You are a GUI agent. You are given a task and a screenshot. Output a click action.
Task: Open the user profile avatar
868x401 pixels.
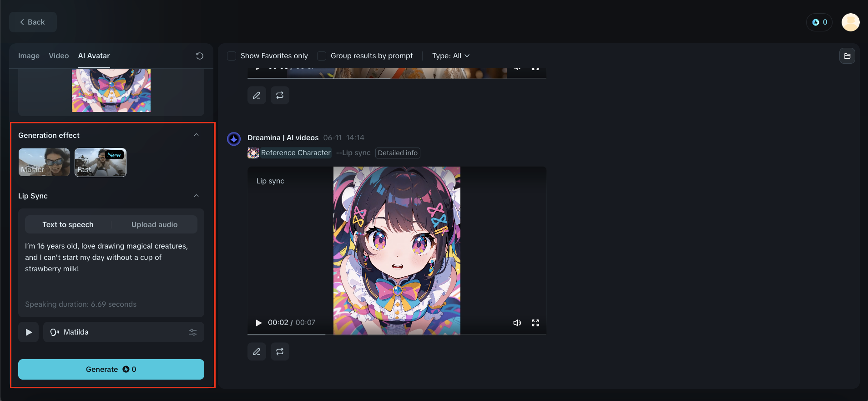click(850, 22)
